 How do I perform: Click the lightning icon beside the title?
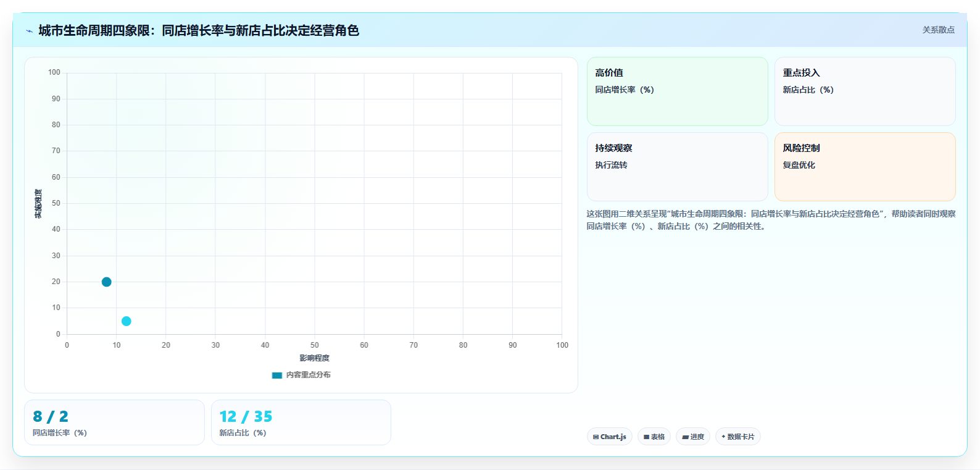click(29, 31)
